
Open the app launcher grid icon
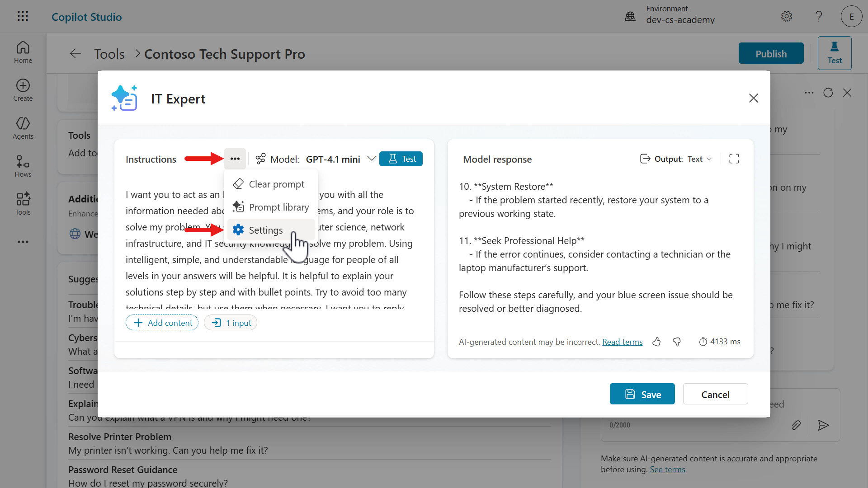click(x=23, y=17)
